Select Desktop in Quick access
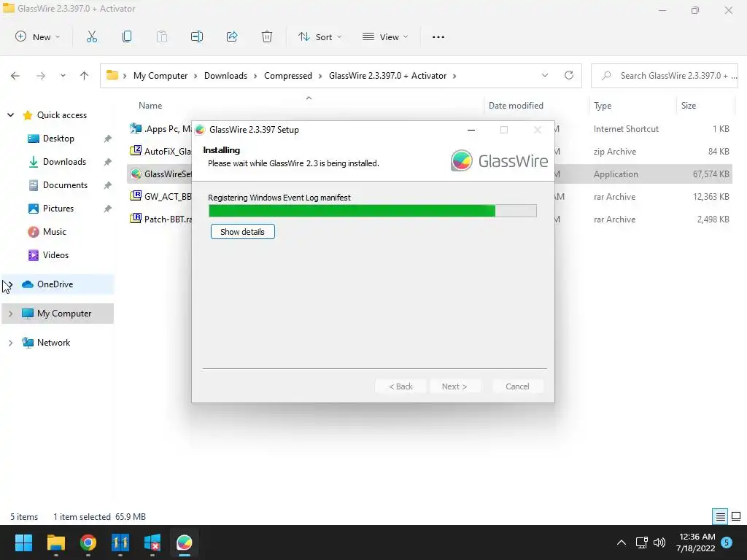The height and width of the screenshot is (560, 747). [58, 138]
